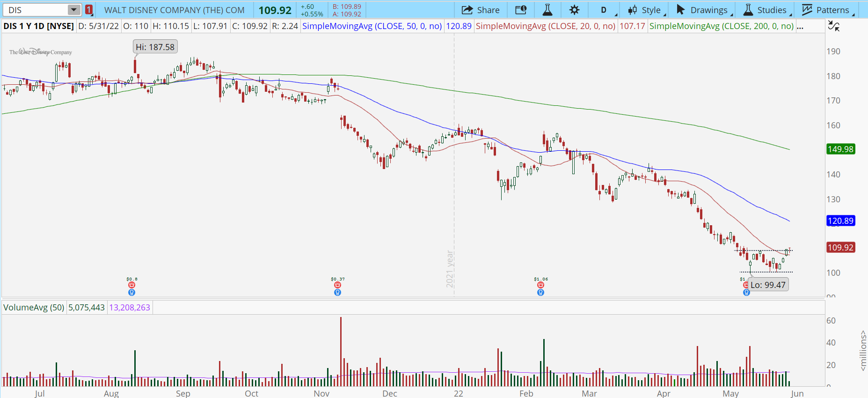
Task: Click the '<millions>' volume axis label
Action: (x=863, y=350)
